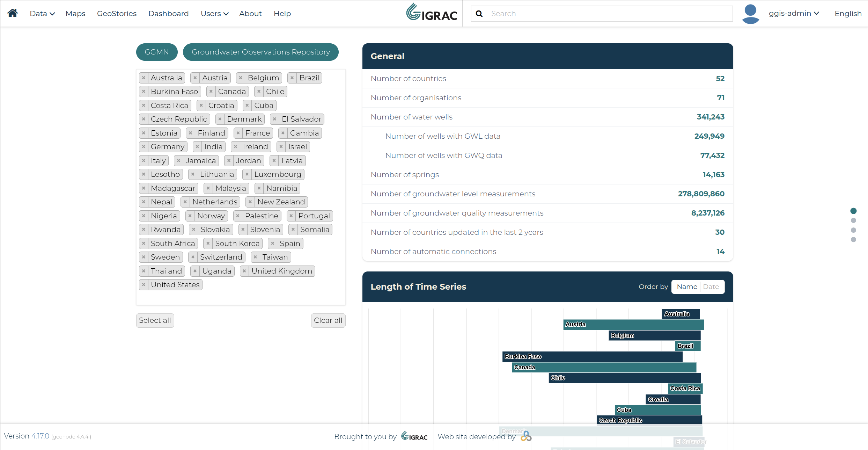Viewport: 868px width, 450px height.
Task: Click the search magnifier icon
Action: pyautogui.click(x=479, y=14)
